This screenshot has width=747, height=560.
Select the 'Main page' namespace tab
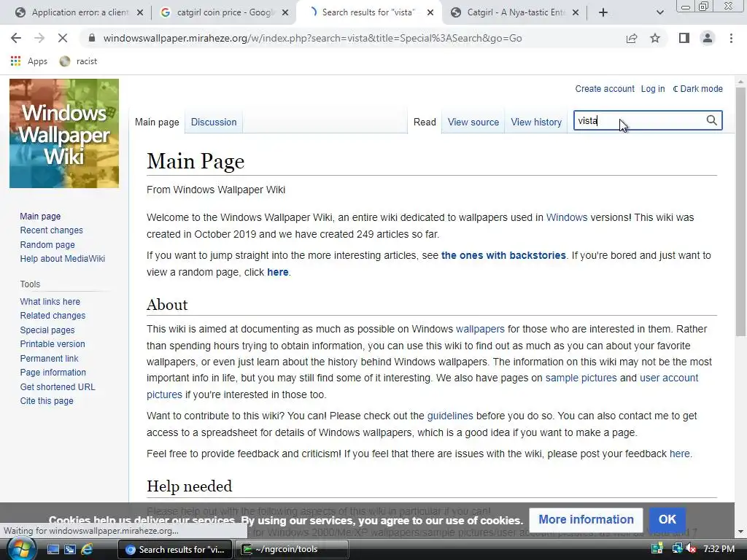tap(157, 122)
